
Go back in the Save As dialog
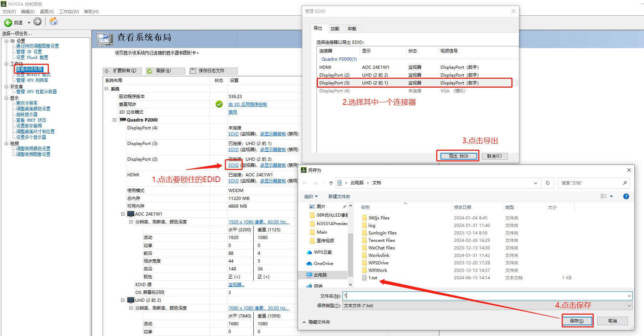click(305, 183)
